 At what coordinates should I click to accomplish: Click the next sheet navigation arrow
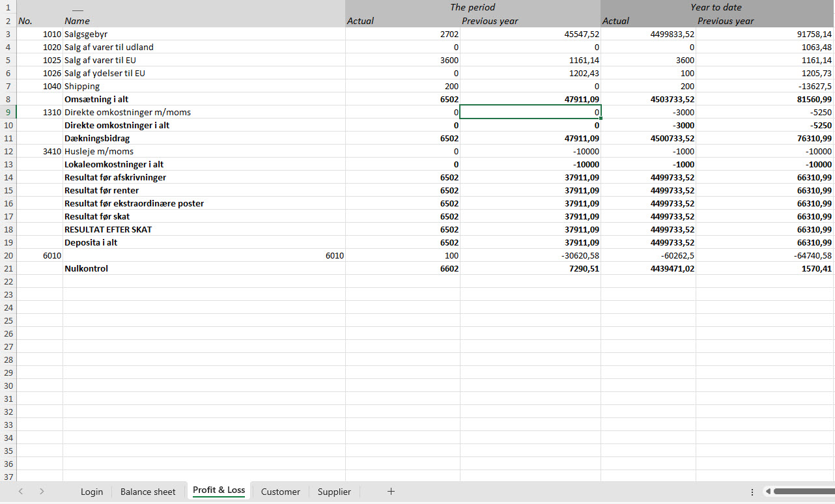tap(42, 492)
